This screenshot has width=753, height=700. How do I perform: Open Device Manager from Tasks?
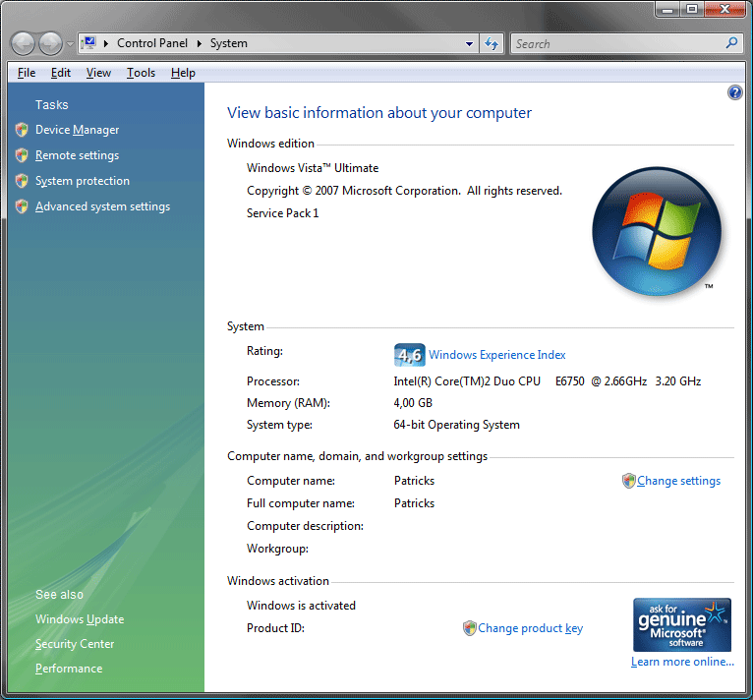coord(77,130)
